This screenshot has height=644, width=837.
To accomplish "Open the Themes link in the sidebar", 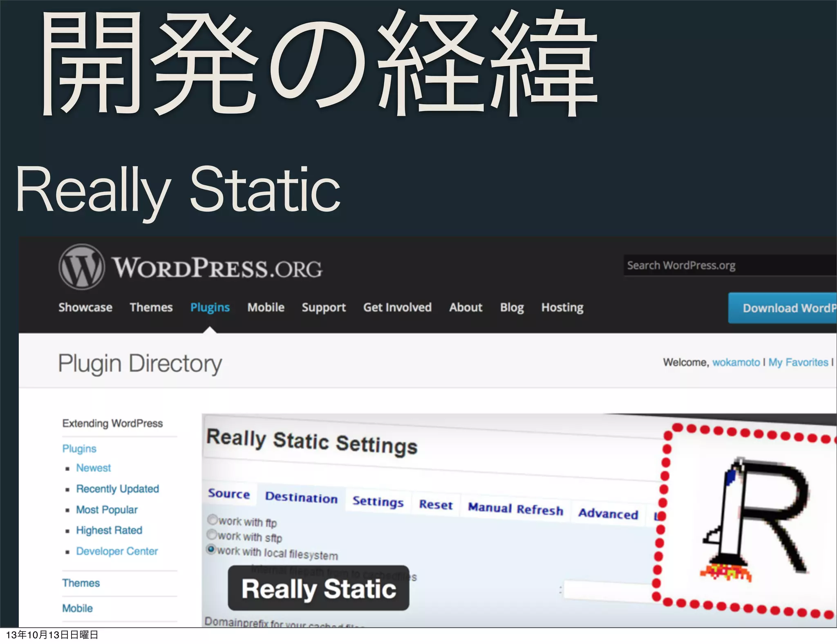I will click(81, 583).
